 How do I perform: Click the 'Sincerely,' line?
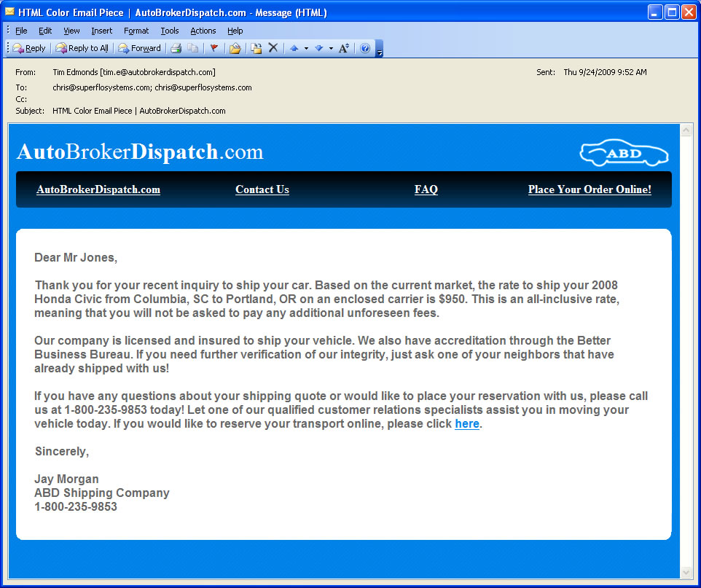click(x=62, y=452)
